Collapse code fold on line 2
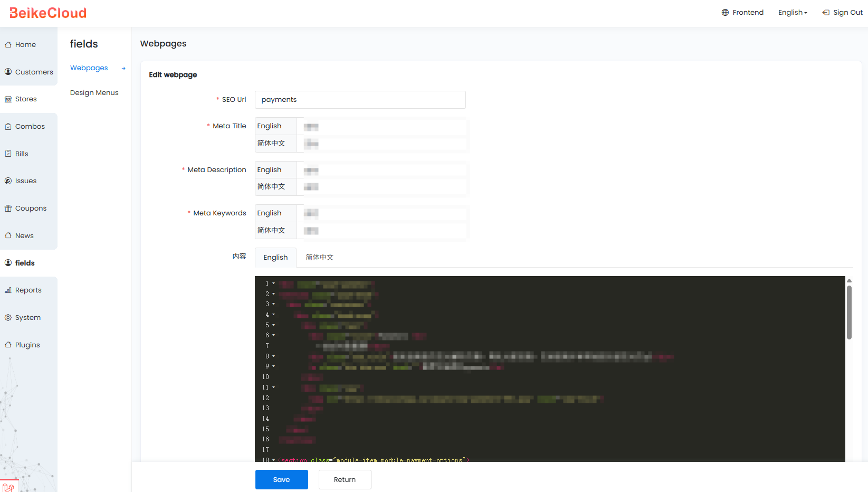Viewport: 868px width, 492px height. (273, 294)
